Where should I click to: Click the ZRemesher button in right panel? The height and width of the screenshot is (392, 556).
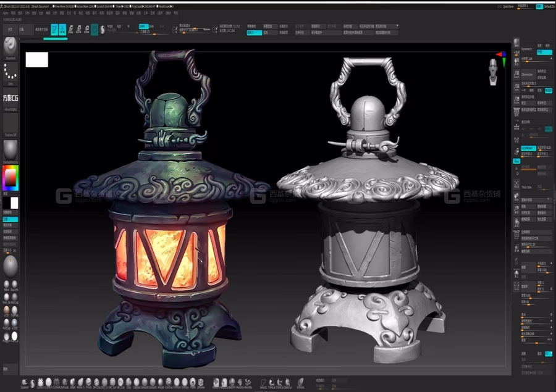pyautogui.click(x=528, y=75)
